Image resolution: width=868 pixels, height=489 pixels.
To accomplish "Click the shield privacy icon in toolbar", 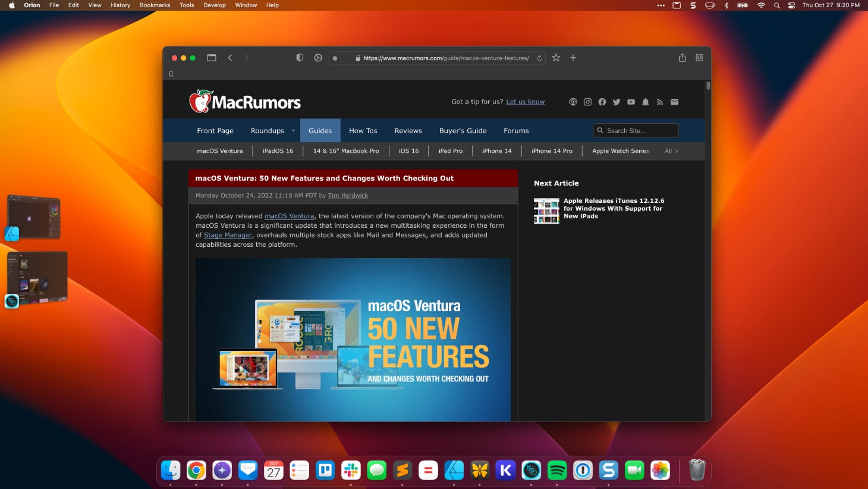I will pyautogui.click(x=300, y=58).
